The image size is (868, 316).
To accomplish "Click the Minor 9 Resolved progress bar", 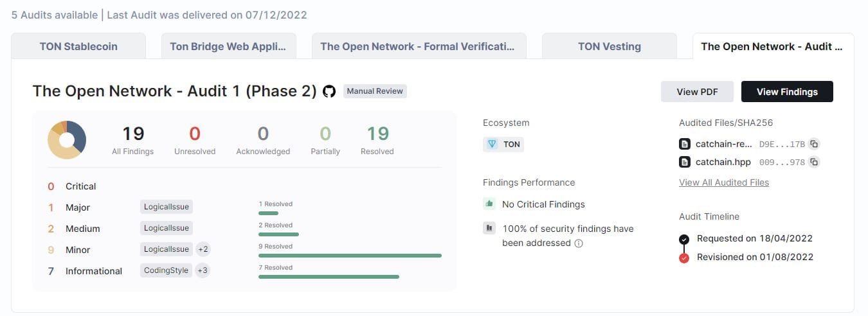I will point(350,256).
